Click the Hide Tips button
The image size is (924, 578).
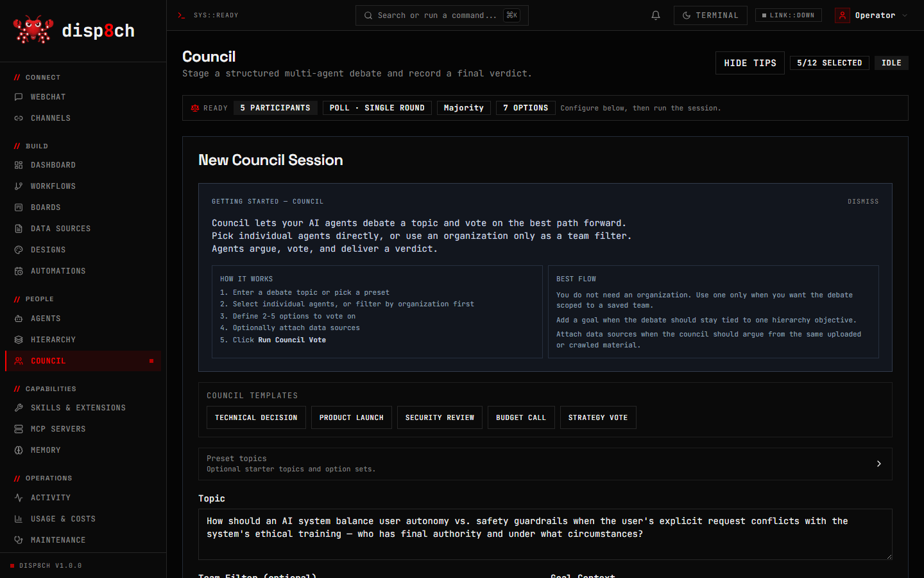coord(750,63)
